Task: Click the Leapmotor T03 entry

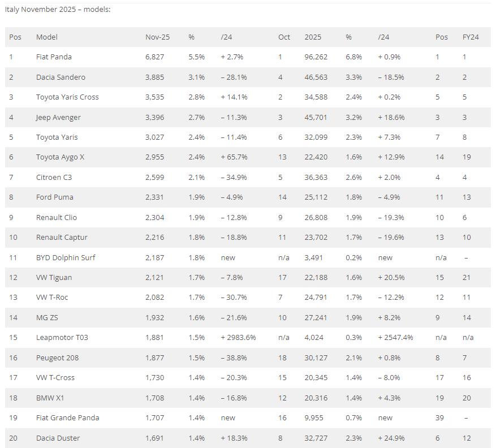Action: click(x=62, y=337)
